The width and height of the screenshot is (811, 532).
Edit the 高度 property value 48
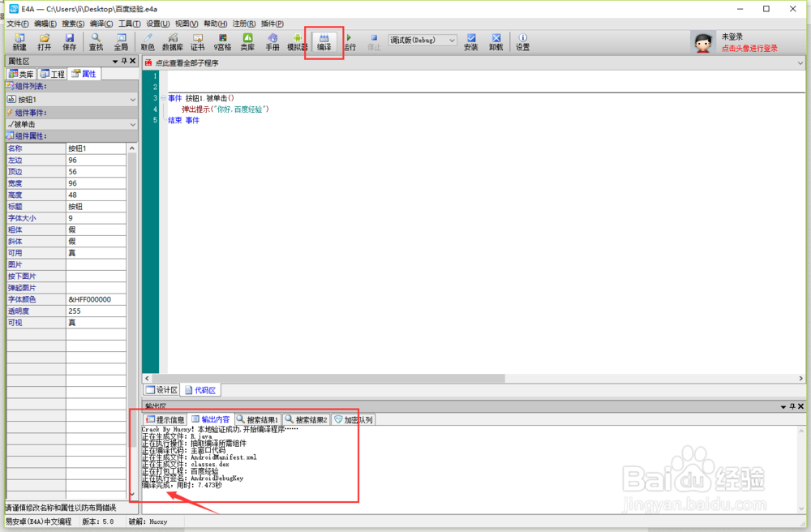(97, 195)
